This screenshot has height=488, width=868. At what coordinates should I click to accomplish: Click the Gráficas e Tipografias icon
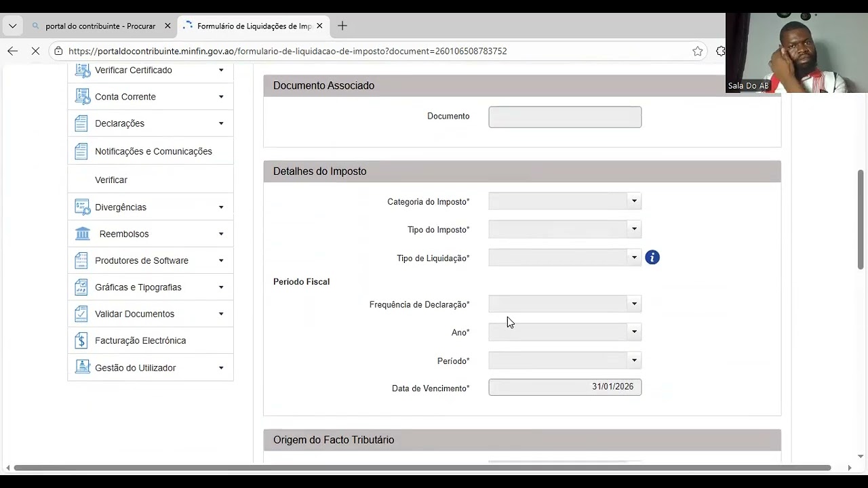(81, 287)
